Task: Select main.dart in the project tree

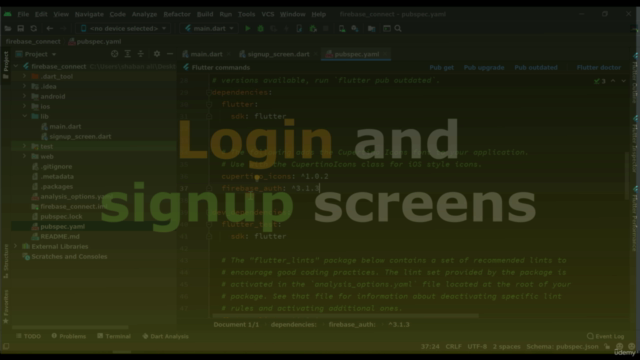Action: pyautogui.click(x=65, y=126)
